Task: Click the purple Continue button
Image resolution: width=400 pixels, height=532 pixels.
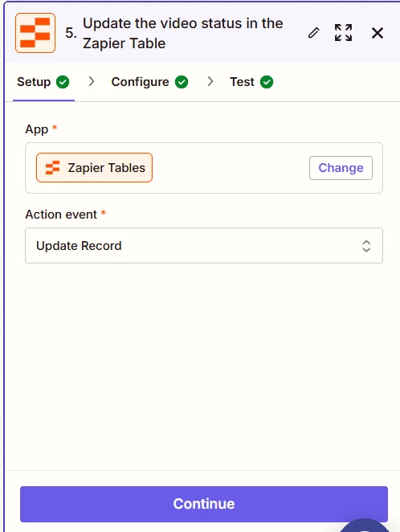Action: 204,504
